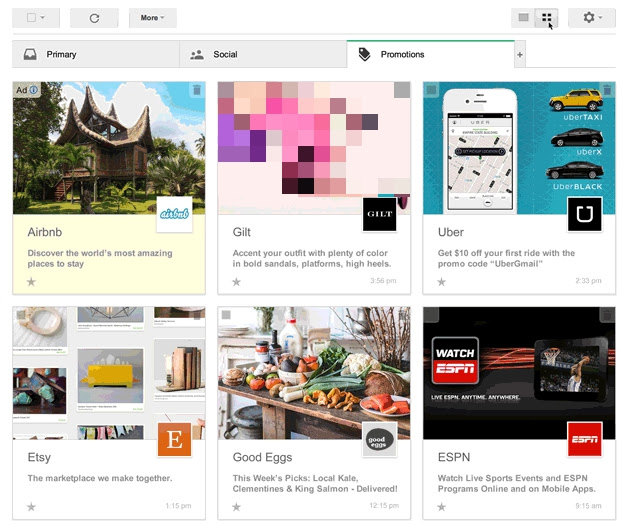Click 'The marketplace we make together.' text
The height and width of the screenshot is (524, 628).
(100, 478)
